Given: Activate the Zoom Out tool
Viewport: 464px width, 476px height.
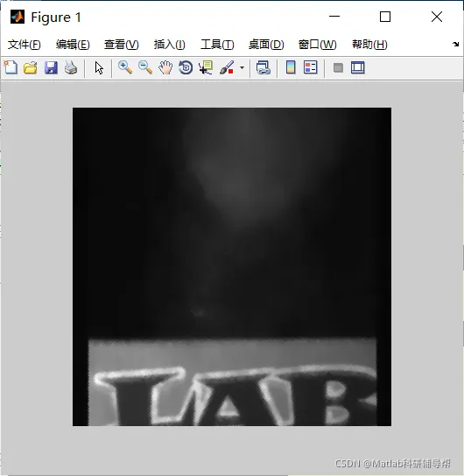Looking at the screenshot, I should coord(145,67).
